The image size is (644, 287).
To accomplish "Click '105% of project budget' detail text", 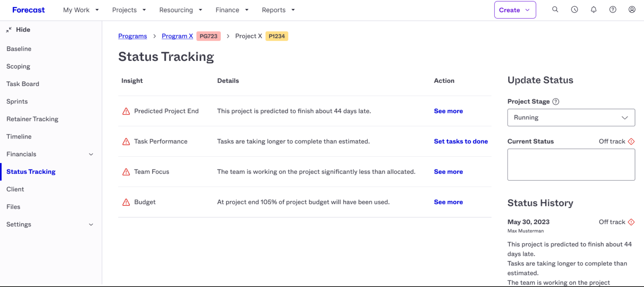I will [295, 202].
